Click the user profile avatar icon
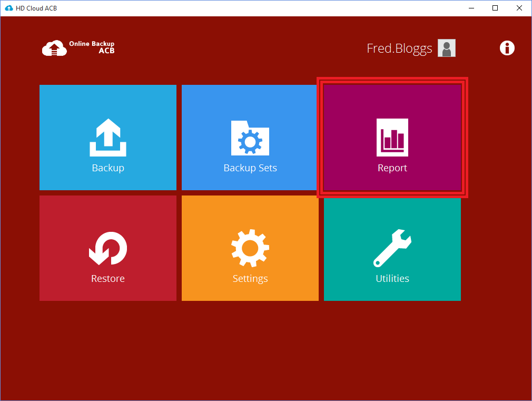Screen dimensions: 532x401 (x=447, y=48)
